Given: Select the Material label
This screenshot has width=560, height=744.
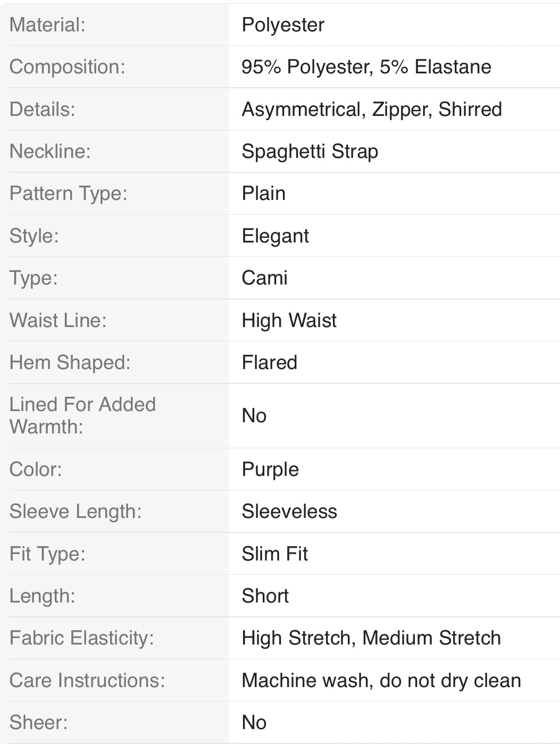Looking at the screenshot, I should tap(47, 25).
